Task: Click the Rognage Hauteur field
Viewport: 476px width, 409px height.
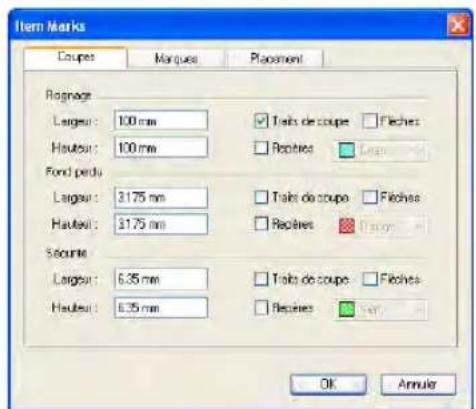Action: pos(161,147)
